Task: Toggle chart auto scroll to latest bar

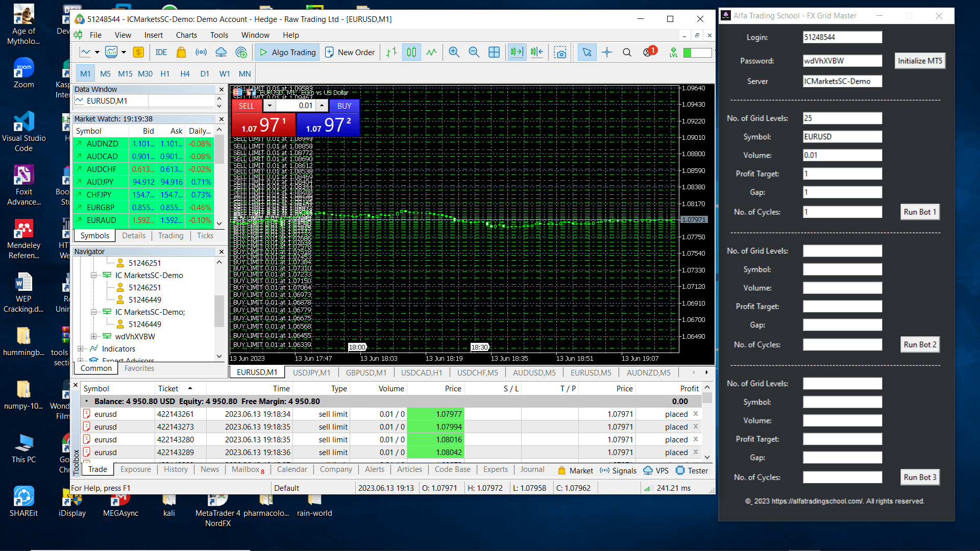Action: (x=517, y=52)
